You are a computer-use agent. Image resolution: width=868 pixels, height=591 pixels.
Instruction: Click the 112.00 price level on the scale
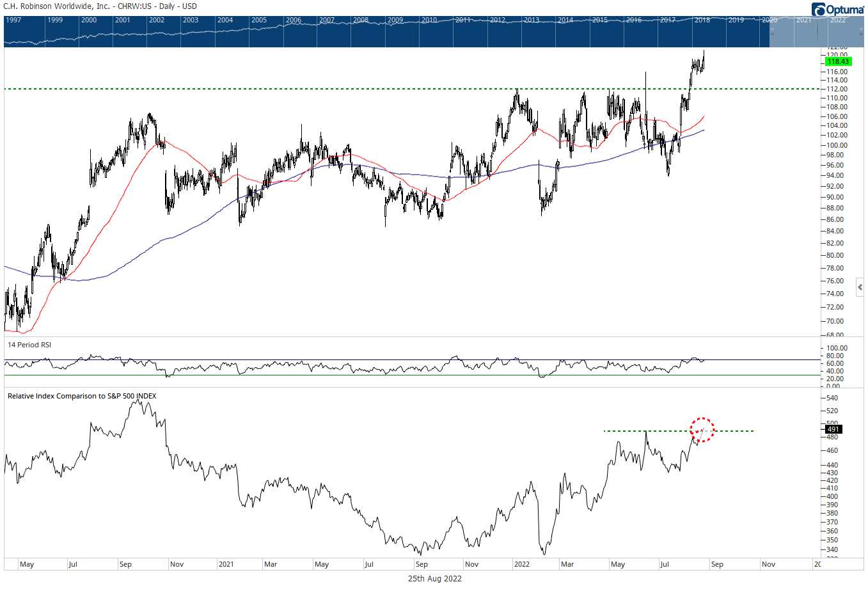[x=837, y=90]
